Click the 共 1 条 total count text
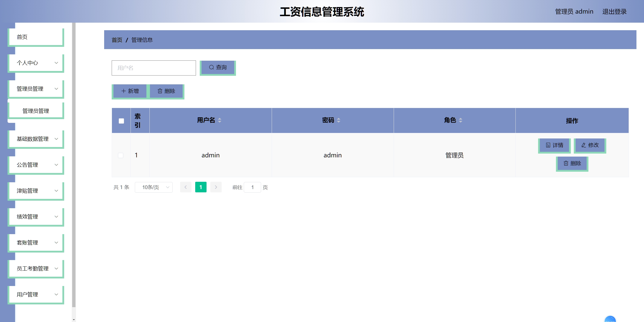The image size is (644, 322). (x=121, y=187)
